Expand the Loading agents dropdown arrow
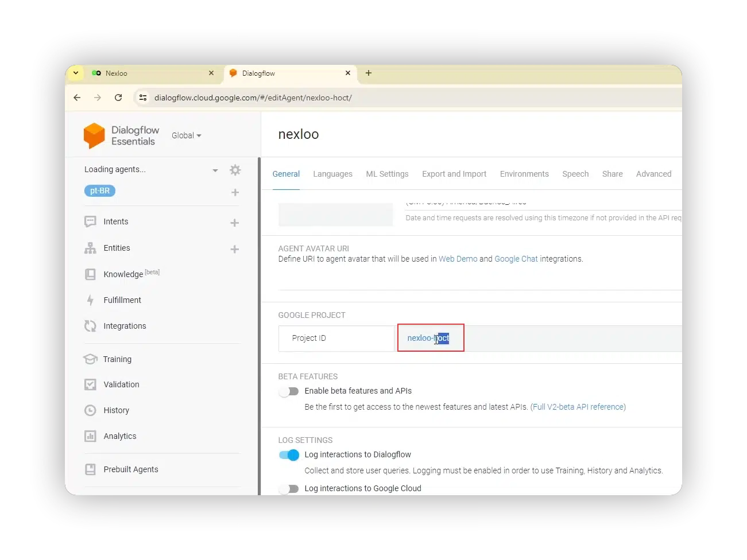Viewport: 747px width, 560px height. click(215, 170)
